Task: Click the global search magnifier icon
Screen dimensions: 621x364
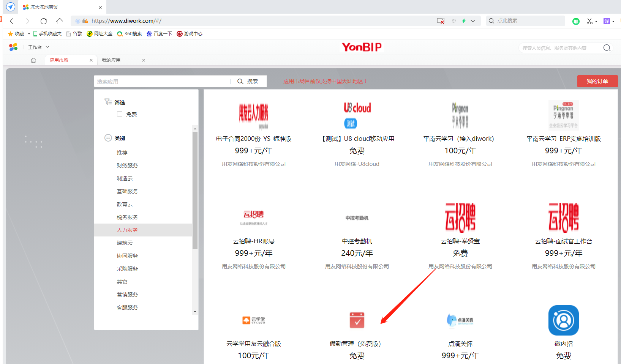Action: pyautogui.click(x=607, y=48)
